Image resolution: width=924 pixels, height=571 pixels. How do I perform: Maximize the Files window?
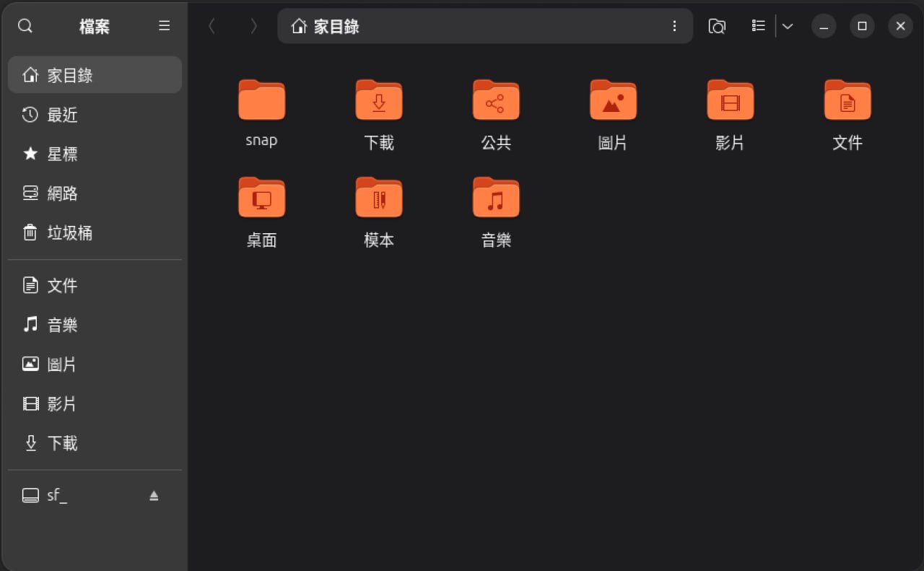coord(862,26)
